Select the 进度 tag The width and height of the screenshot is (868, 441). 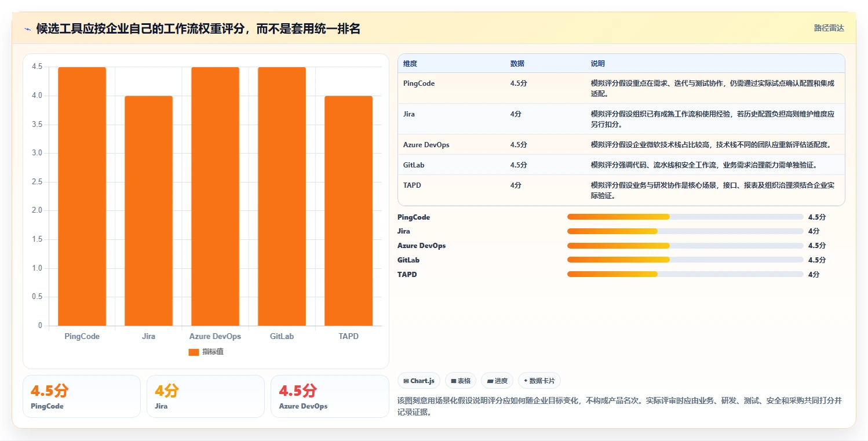click(497, 381)
